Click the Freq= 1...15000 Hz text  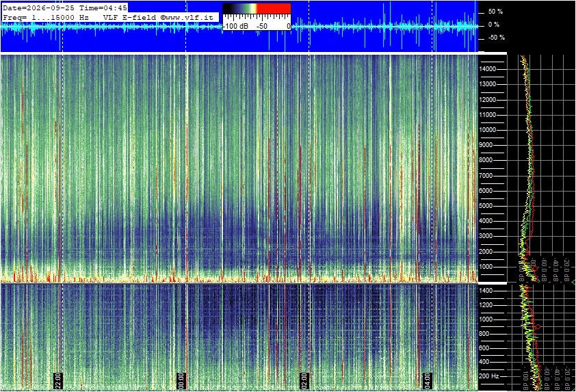(x=46, y=17)
